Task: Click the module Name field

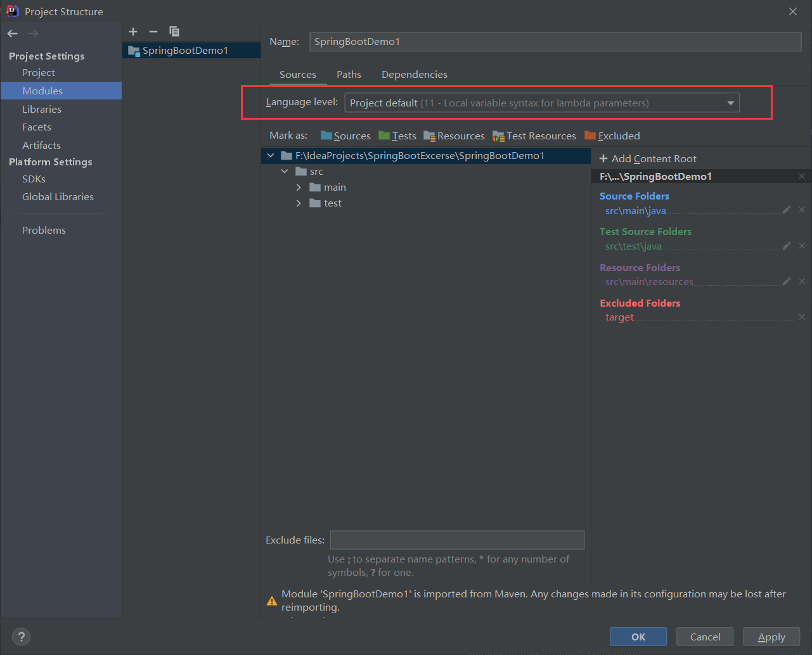Action: click(555, 42)
